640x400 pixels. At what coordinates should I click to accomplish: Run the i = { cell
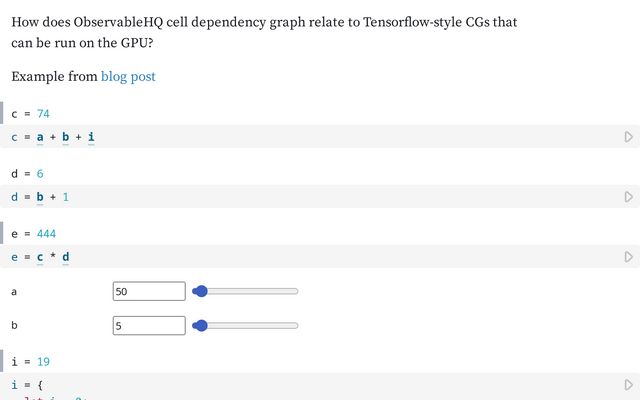(629, 384)
